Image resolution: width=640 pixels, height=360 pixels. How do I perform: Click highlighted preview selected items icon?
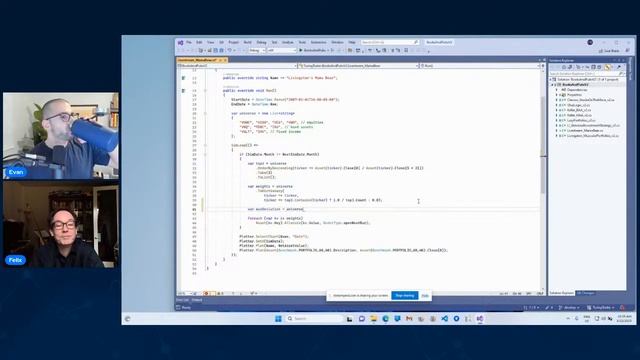coord(607,67)
